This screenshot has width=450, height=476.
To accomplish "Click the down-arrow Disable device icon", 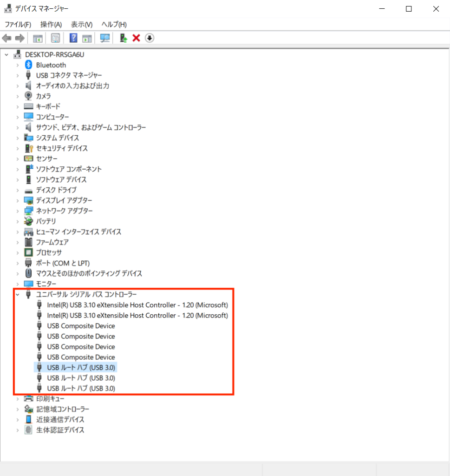I will click(149, 38).
